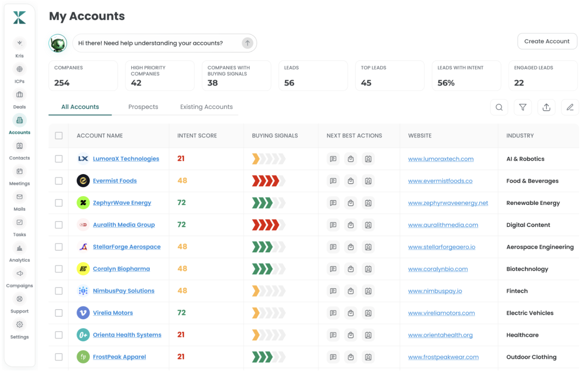Click the Intent Score column header

[197, 136]
